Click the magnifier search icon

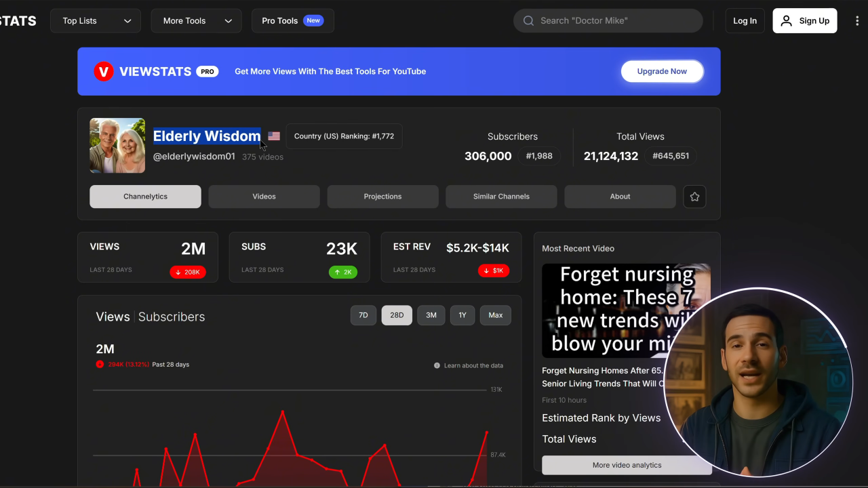(x=528, y=21)
